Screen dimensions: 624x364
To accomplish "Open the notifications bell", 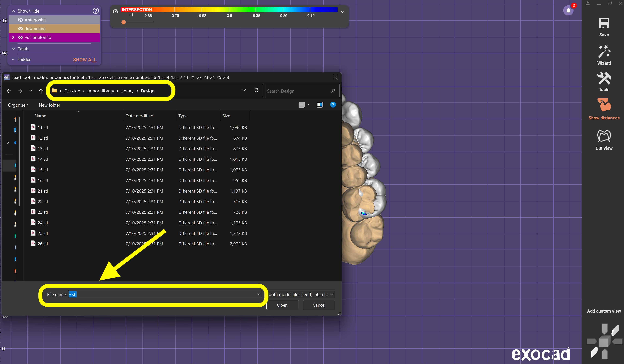I will click(x=568, y=11).
